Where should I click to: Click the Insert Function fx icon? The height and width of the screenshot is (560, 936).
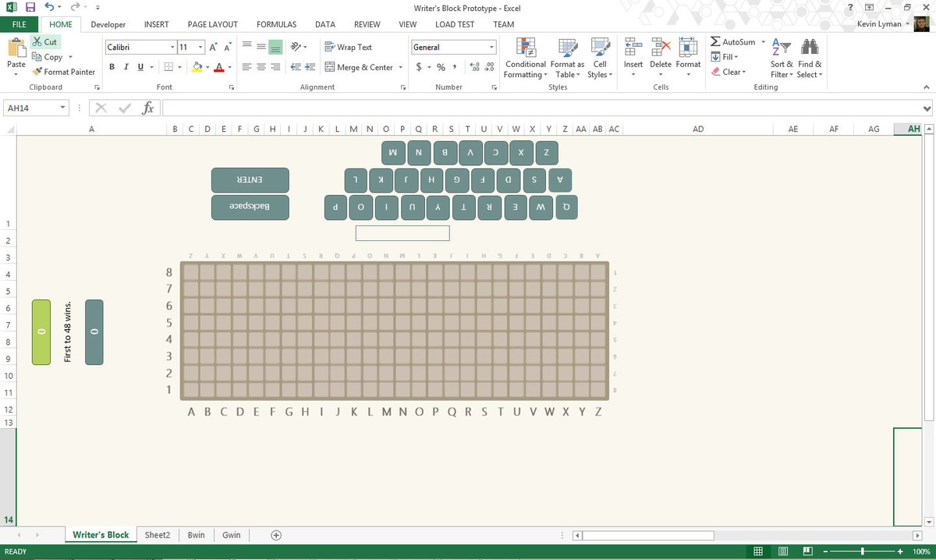point(147,108)
